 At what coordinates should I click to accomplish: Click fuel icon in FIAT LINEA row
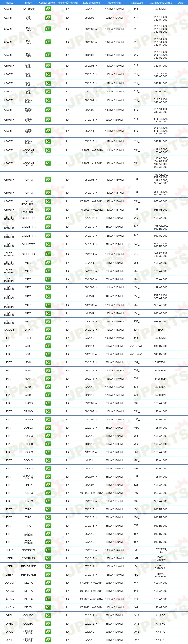48,485
